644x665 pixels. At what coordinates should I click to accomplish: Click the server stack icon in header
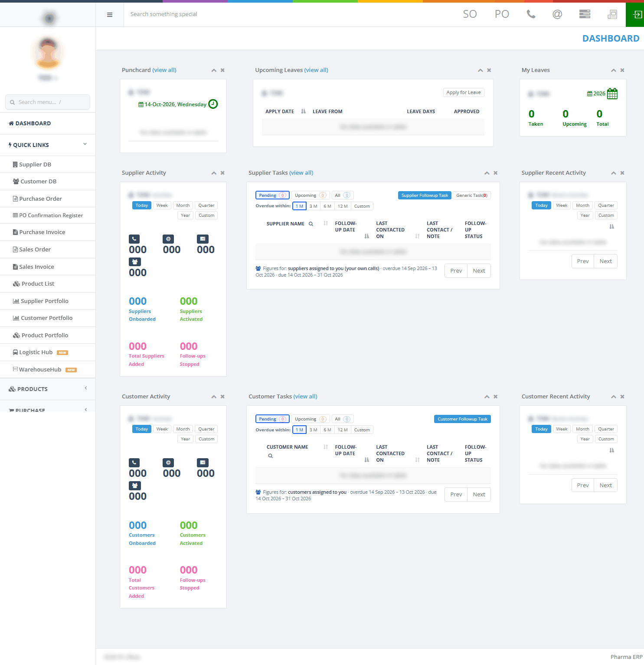pos(585,14)
